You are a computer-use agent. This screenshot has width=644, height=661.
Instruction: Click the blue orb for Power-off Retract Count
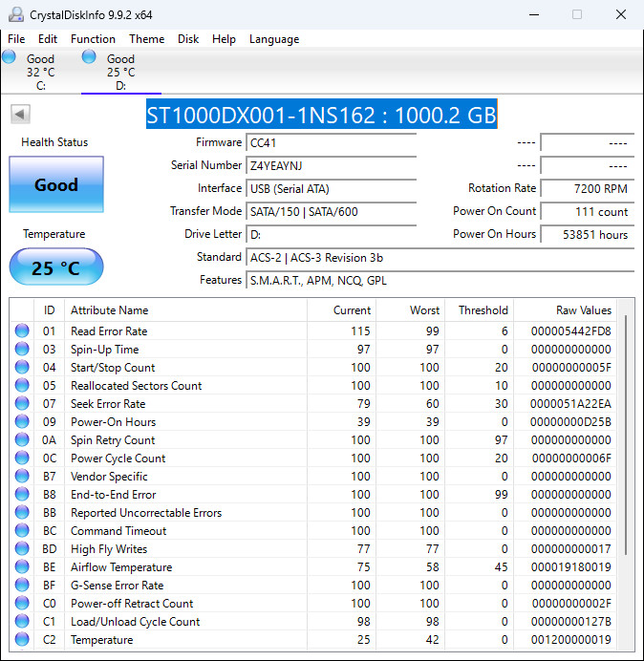(22, 603)
